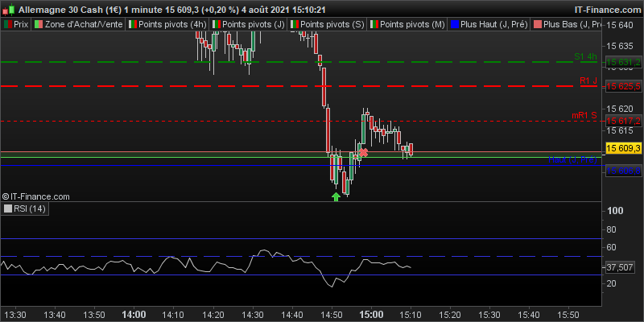Click the 15:20 label on the time axis

coord(450,314)
